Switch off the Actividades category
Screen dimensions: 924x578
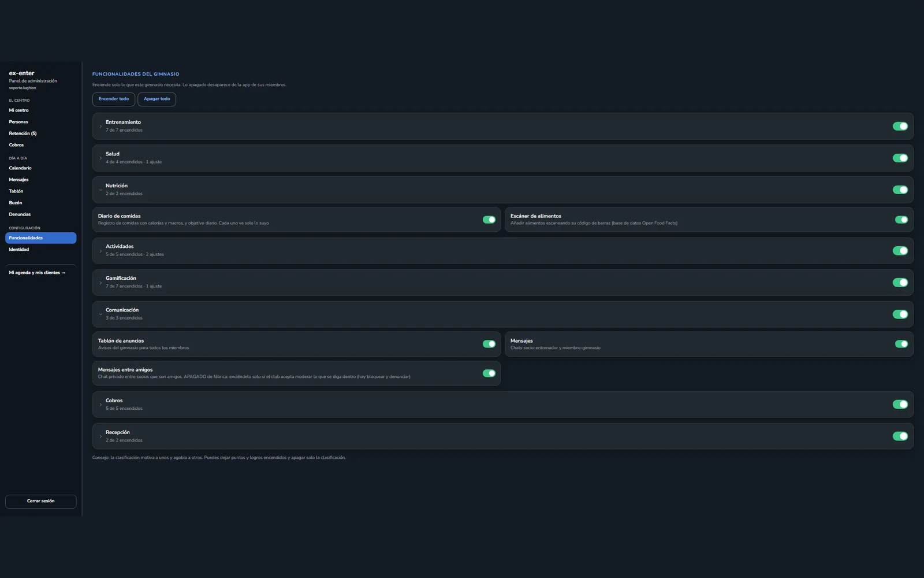tap(900, 251)
